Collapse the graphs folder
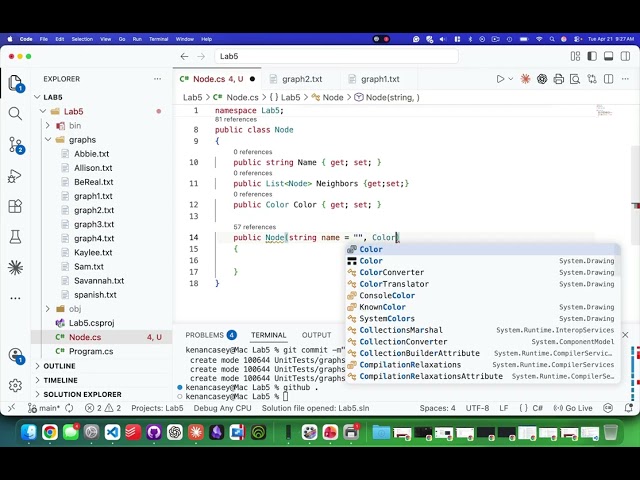The height and width of the screenshot is (480, 640). 48,140
